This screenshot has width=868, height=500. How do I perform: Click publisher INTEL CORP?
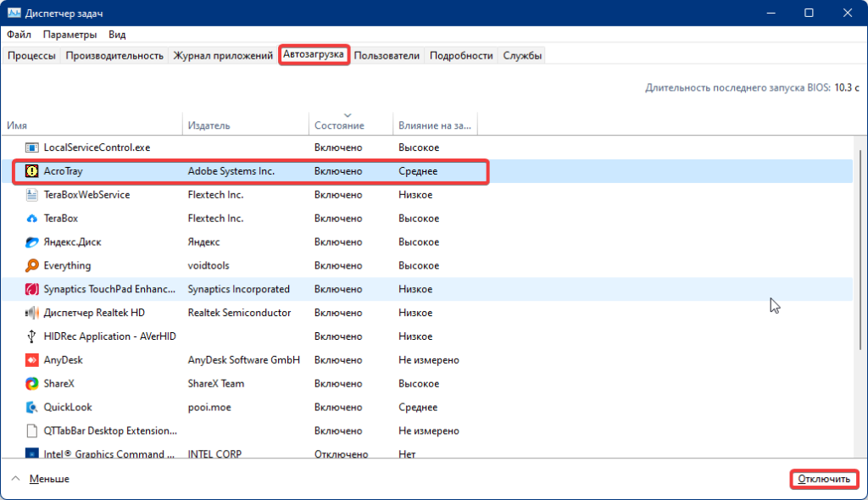214,453
